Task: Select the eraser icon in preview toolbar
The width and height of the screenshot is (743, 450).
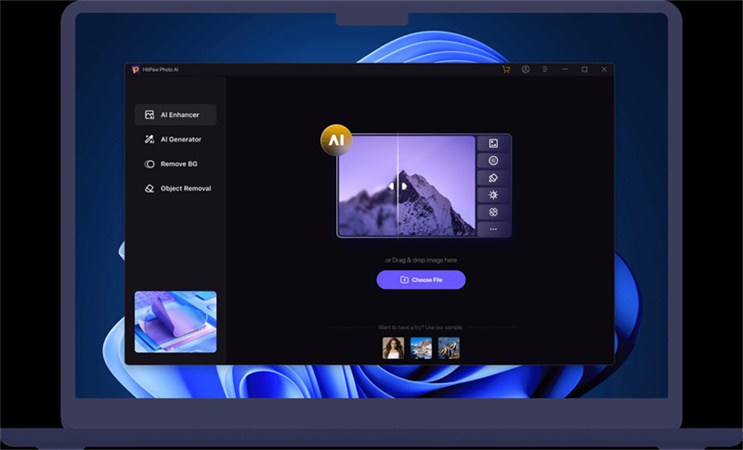Action: coord(493,178)
